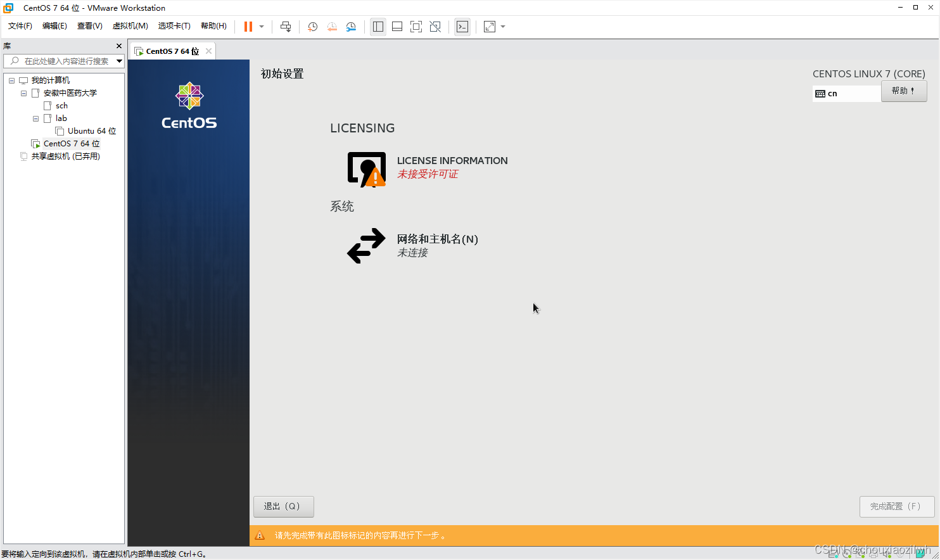940x560 pixels.
Task: Click the sound device status icon
Action: pos(886,554)
